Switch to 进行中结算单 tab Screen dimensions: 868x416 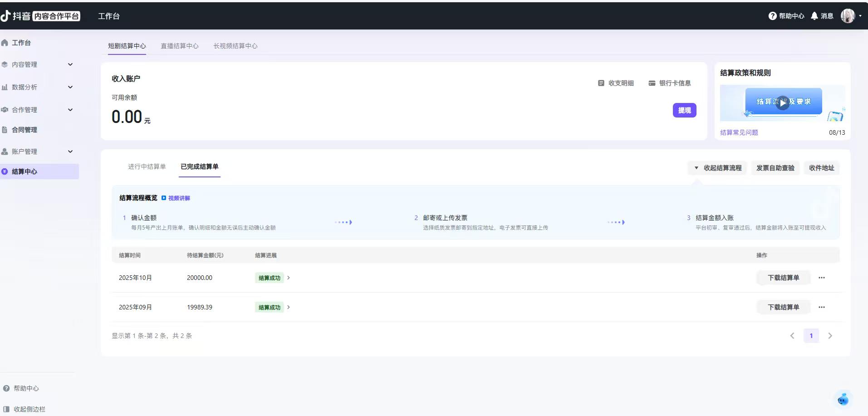tap(147, 166)
